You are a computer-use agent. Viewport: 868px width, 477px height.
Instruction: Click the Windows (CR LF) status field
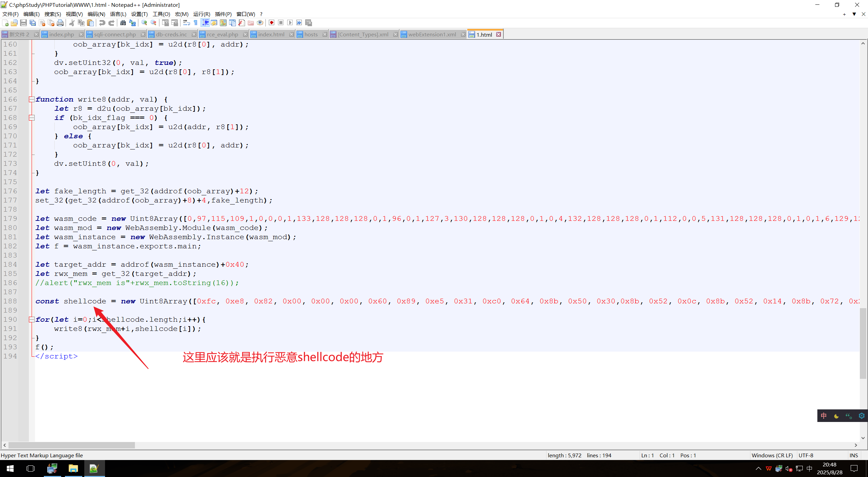772,455
